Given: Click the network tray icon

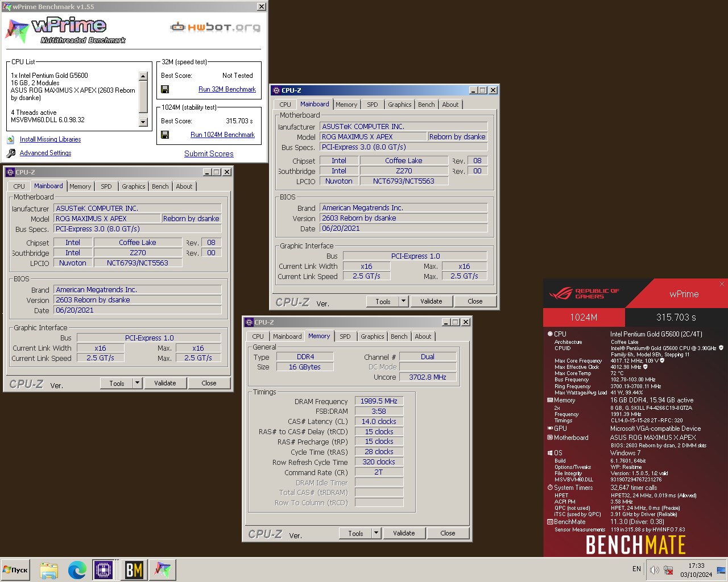Looking at the screenshot, I should tap(669, 569).
